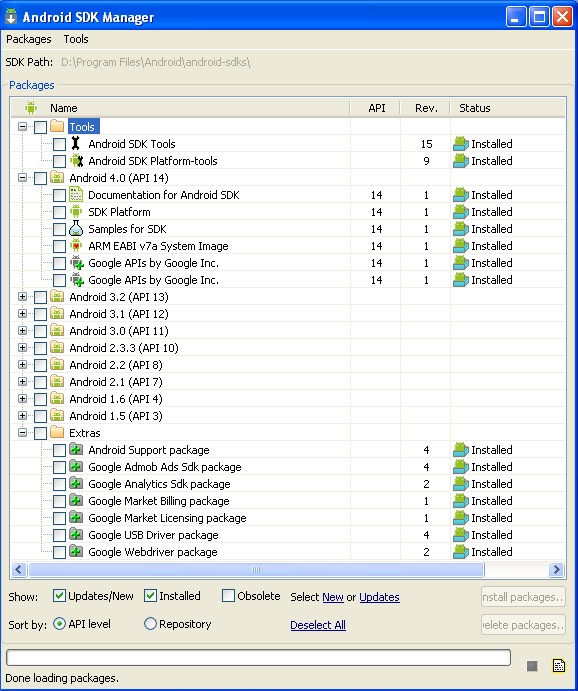Click the Updates link
This screenshot has height=691, width=578.
[379, 597]
